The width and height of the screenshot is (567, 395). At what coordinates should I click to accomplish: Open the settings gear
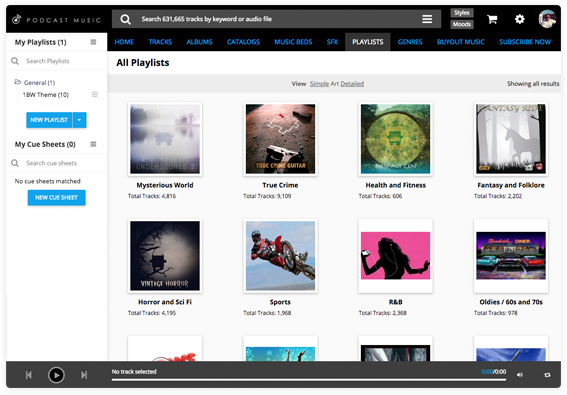coord(520,19)
